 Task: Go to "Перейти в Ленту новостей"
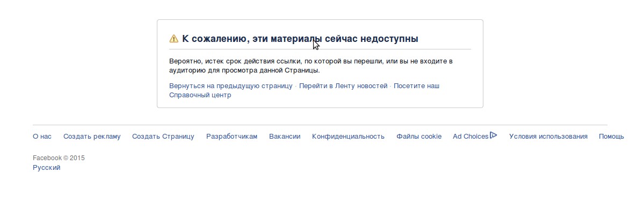343,86
